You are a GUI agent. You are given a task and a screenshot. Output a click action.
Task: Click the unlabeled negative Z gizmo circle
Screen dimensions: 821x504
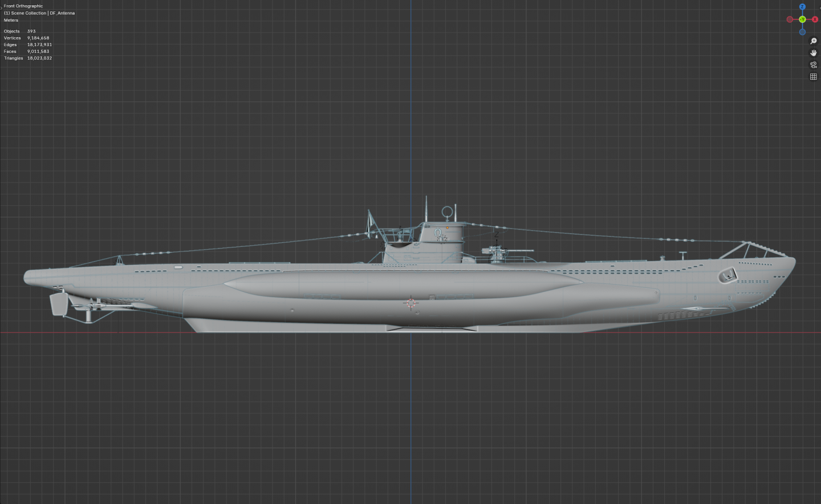(x=802, y=32)
